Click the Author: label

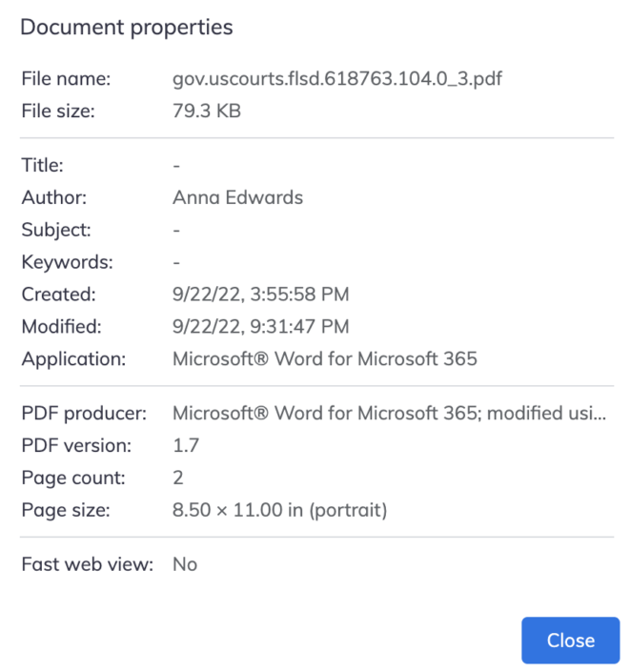click(54, 197)
